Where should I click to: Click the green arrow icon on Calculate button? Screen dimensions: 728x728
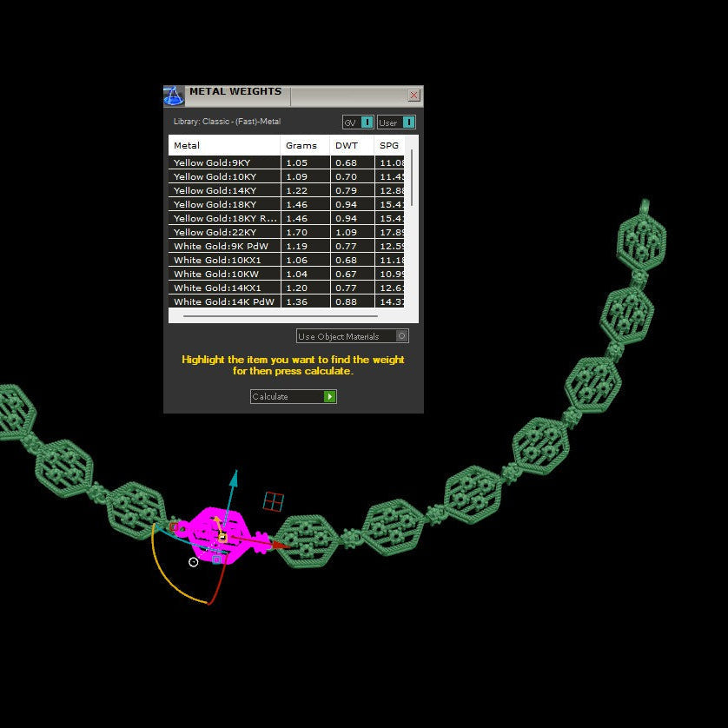click(329, 396)
